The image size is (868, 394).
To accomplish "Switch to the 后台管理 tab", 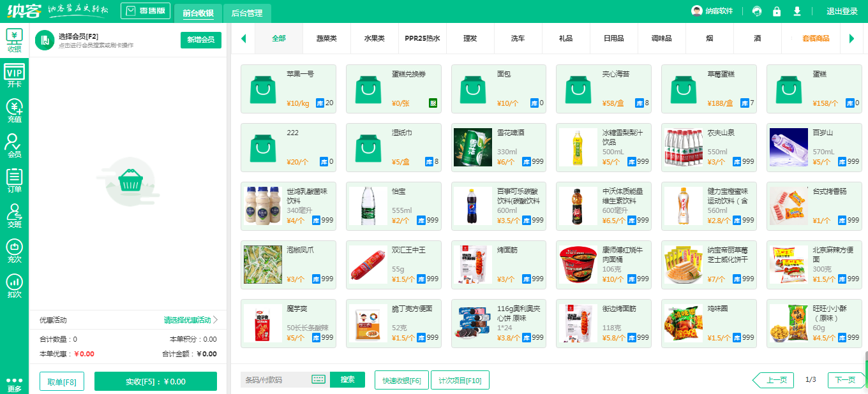I will 248,13.
